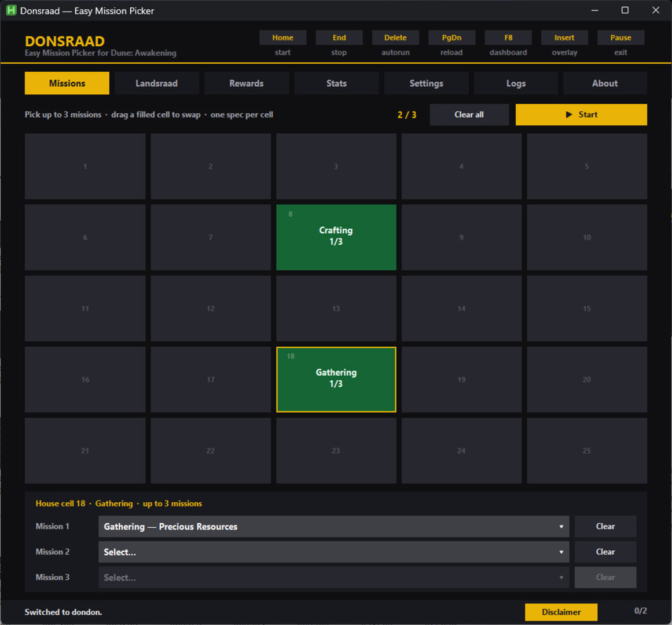Select the Crafting 1/3 cell 8

(x=336, y=237)
